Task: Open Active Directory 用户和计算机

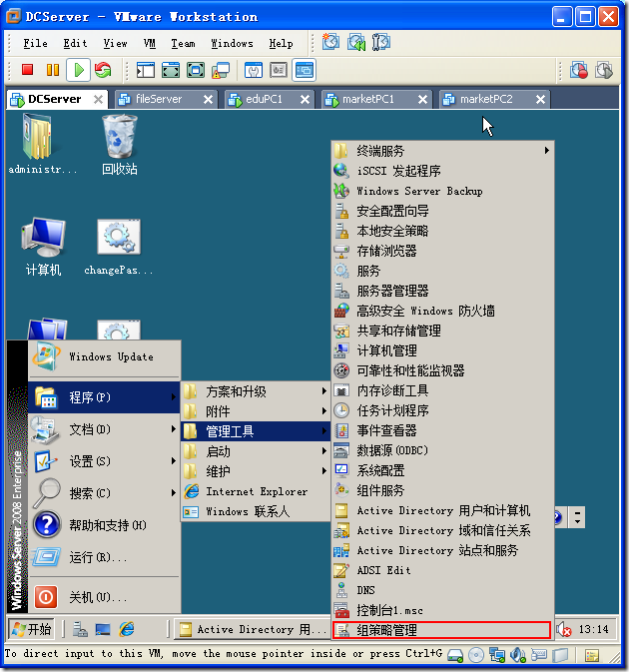Action: [442, 510]
